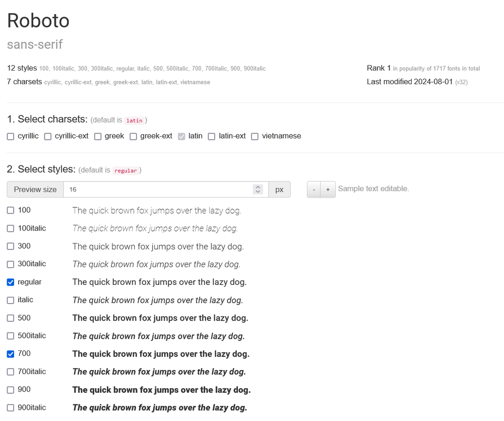Click the '2. Select styles:' heading
The width and height of the screenshot is (504, 421).
click(x=41, y=169)
